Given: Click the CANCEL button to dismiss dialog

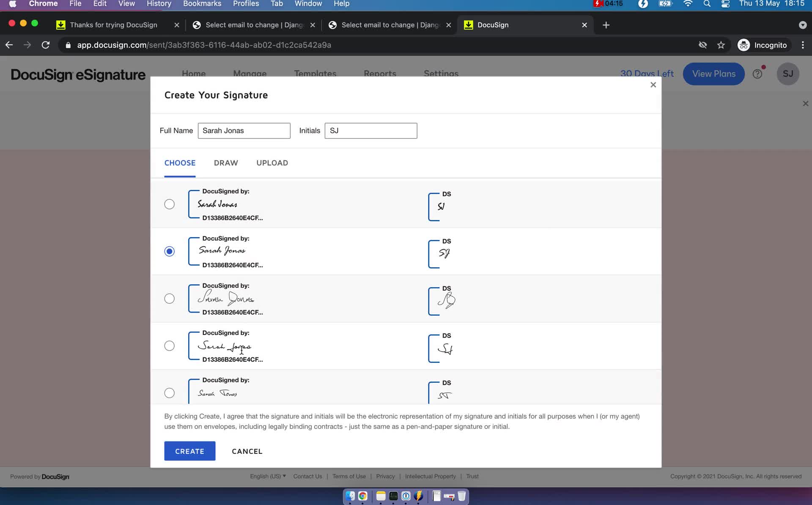Looking at the screenshot, I should click(247, 450).
